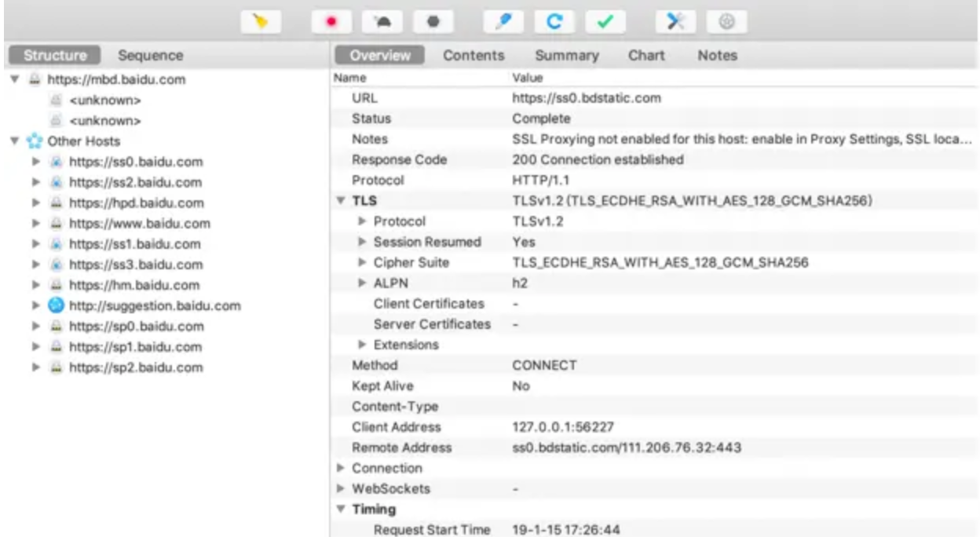Open the Contents tab
980x537 pixels.
pos(474,56)
